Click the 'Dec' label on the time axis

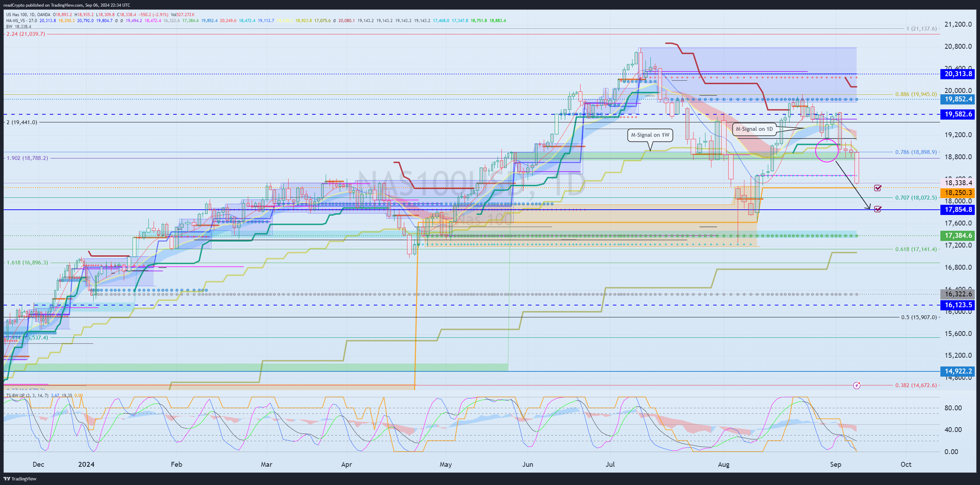pos(39,464)
